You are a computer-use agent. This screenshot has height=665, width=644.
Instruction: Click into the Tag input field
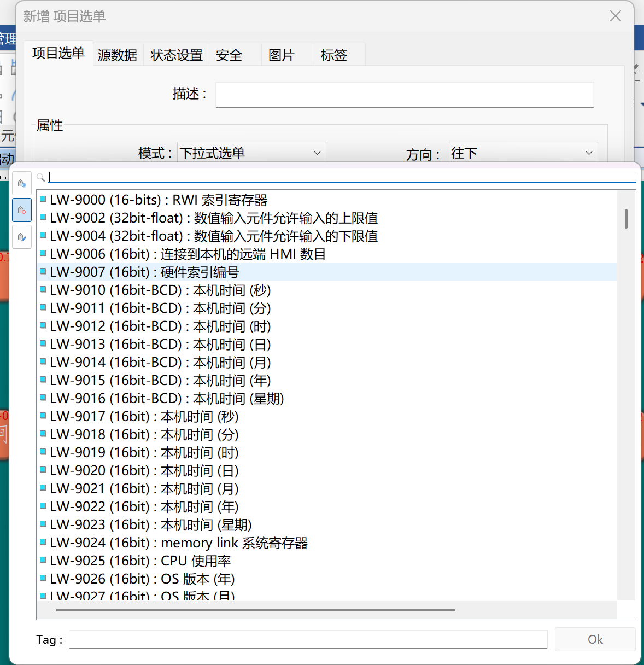(308, 639)
